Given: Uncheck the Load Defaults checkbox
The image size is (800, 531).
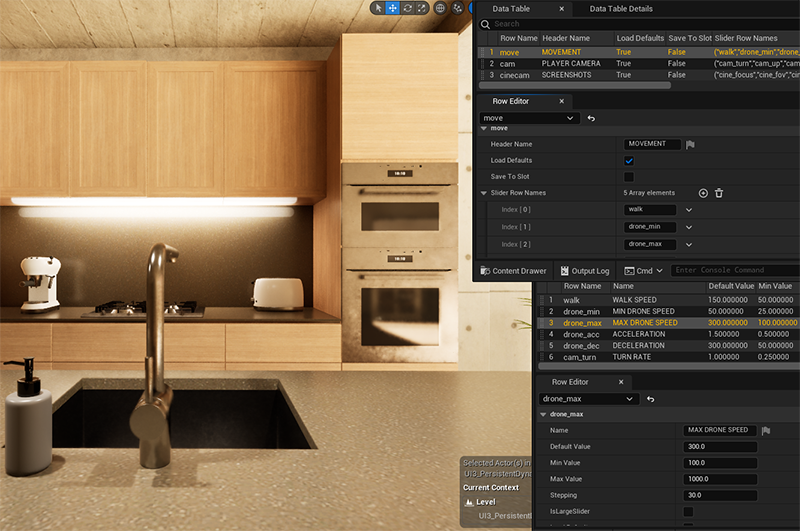Looking at the screenshot, I should coord(629,161).
